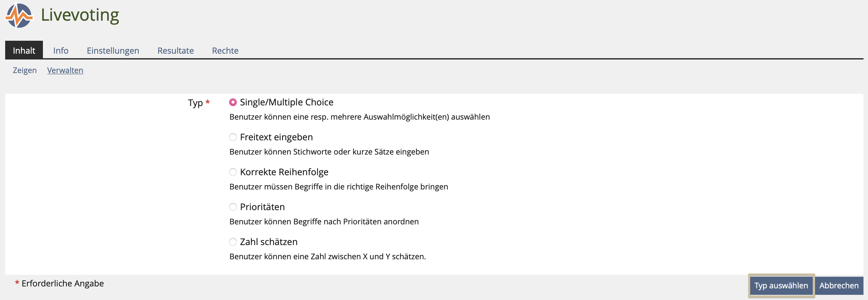868x300 pixels.
Task: Click the Livevoting page title
Action: 80,15
